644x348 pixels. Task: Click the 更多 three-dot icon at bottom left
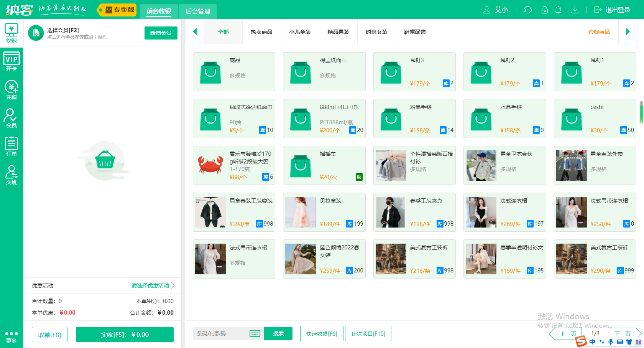click(x=11, y=334)
